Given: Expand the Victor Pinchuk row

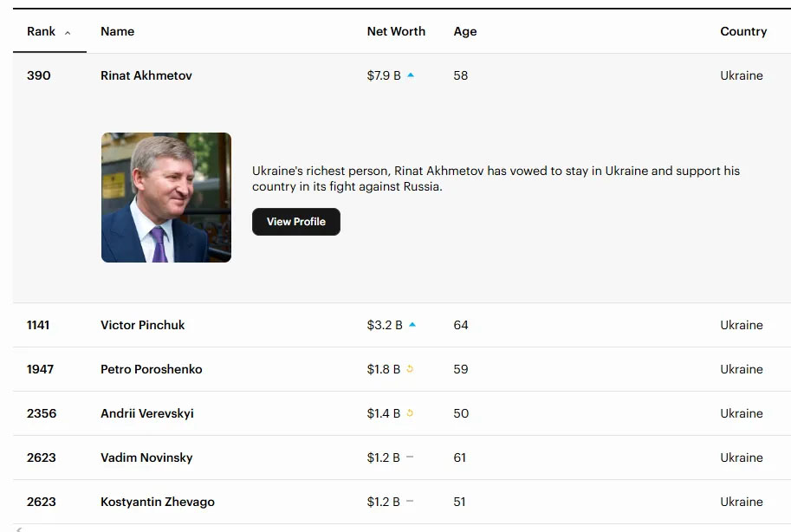Looking at the screenshot, I should coord(143,325).
